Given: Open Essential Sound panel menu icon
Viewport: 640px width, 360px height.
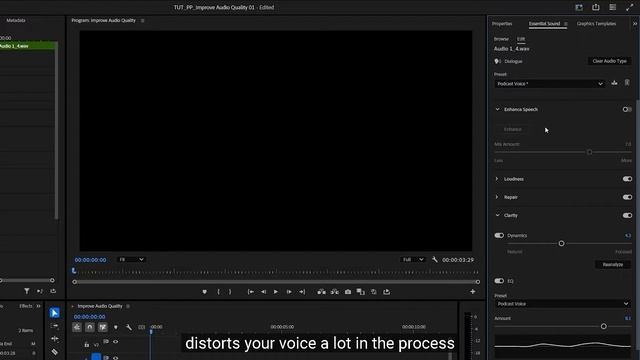Looking at the screenshot, I should (565, 24).
